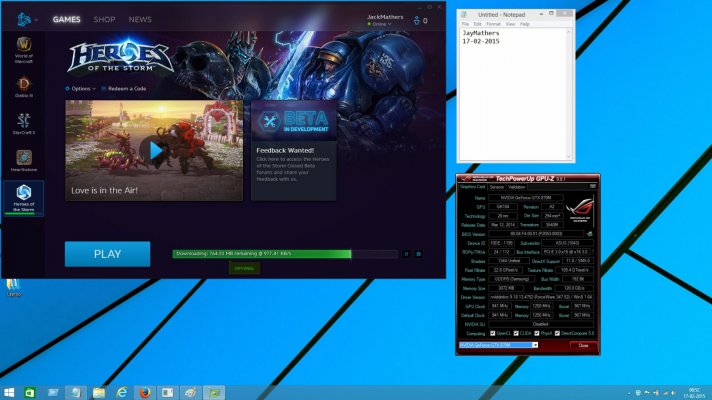This screenshot has height=400, width=712.
Task: Click the volume icon in system tray
Action: (673, 393)
